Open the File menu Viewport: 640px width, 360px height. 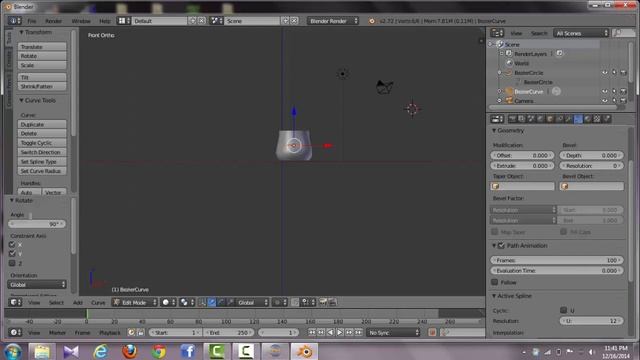(32, 21)
